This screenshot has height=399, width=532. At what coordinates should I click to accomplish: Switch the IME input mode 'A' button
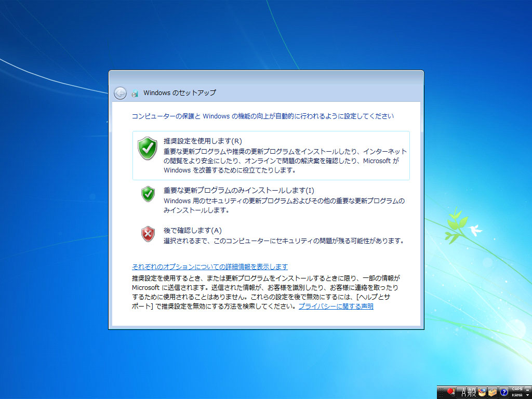463,392
